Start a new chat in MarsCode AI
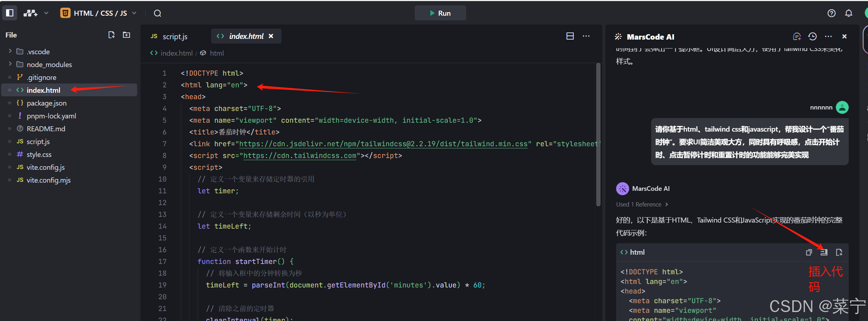This screenshot has width=868, height=321. (797, 36)
